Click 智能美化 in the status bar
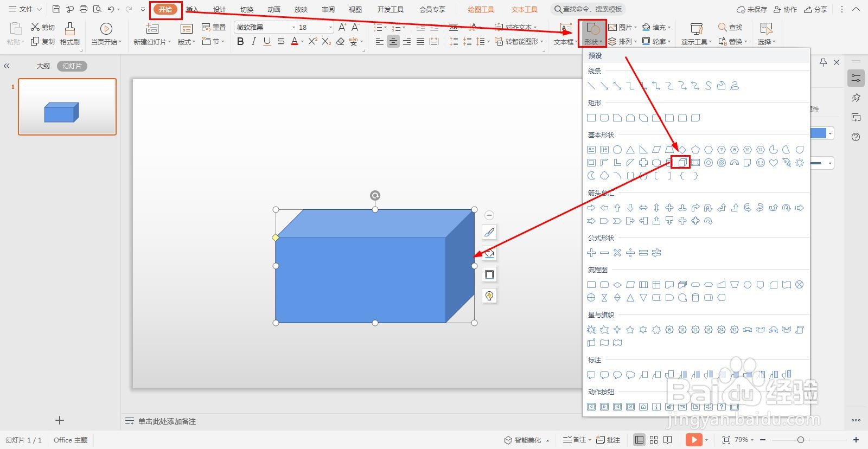The width and height of the screenshot is (868, 449). pos(527,440)
